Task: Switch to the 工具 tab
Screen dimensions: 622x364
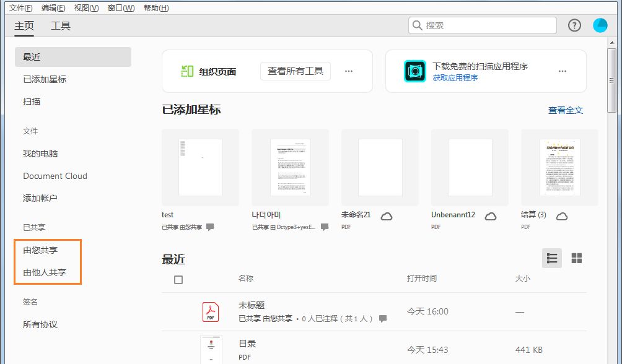Action: click(60, 26)
